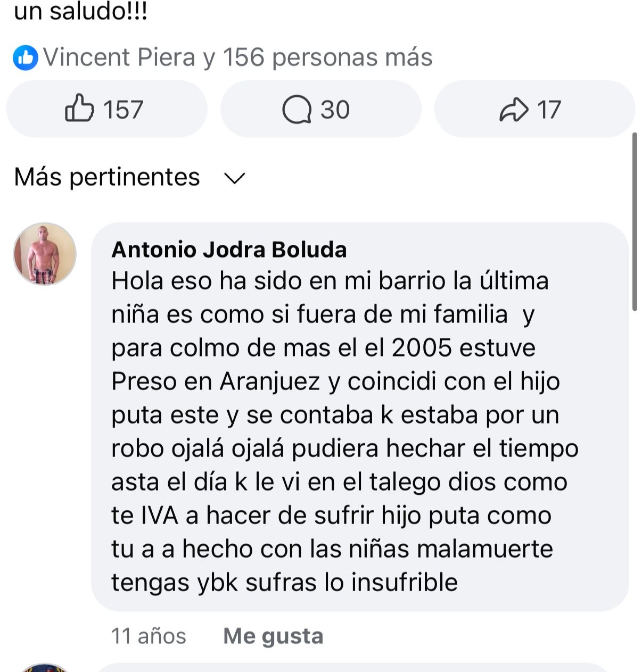Click the vertical scrollbar on the right
The width and height of the screenshot is (642, 672).
635,221
